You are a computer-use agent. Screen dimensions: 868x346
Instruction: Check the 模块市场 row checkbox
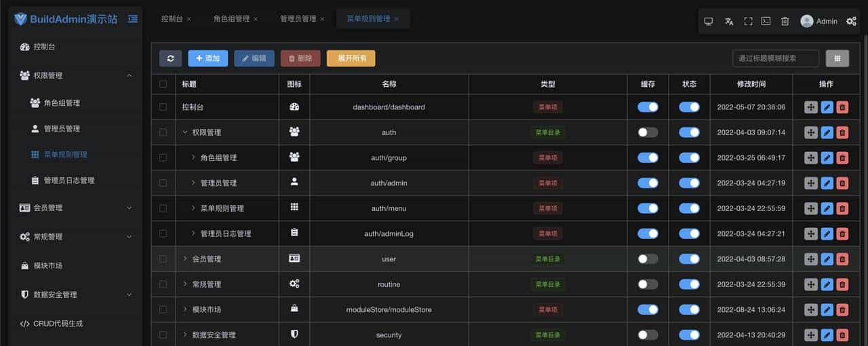(163, 309)
